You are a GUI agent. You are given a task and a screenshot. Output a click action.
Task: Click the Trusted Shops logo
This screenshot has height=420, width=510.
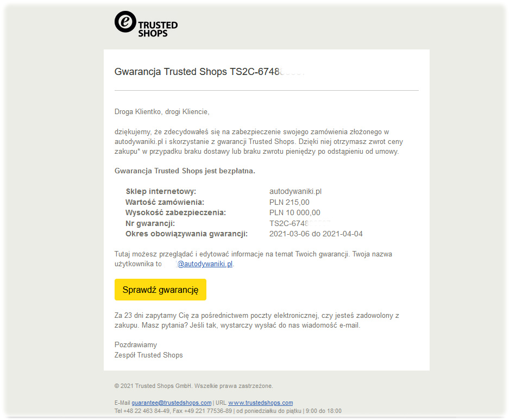tap(146, 24)
